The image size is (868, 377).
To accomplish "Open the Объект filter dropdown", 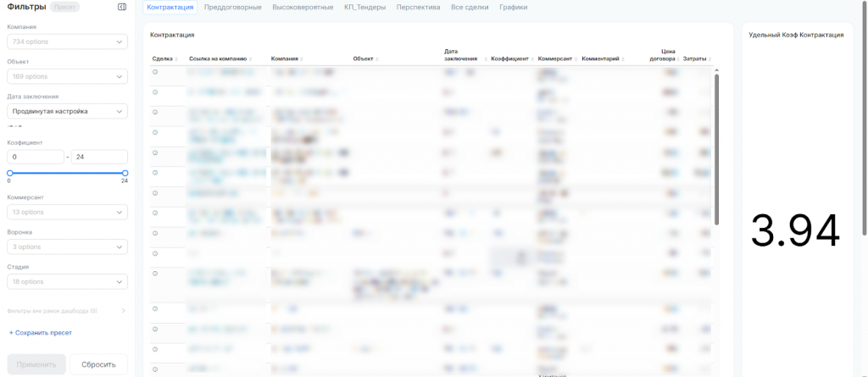I will click(x=67, y=76).
